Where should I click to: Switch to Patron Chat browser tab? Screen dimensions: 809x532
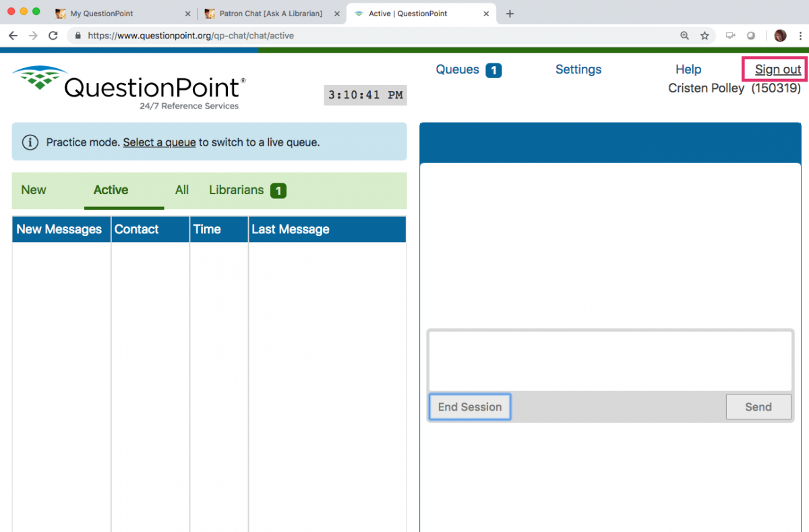(x=270, y=13)
